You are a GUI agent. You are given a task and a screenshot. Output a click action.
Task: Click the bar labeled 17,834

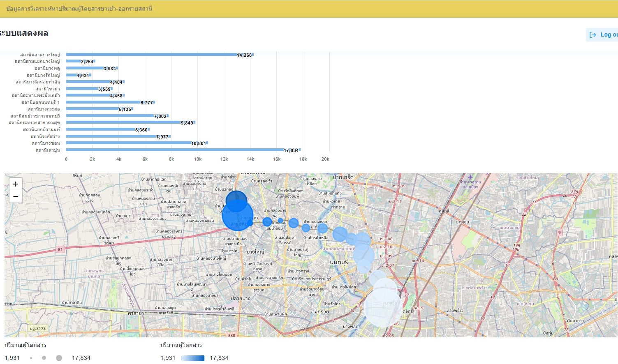(183, 150)
